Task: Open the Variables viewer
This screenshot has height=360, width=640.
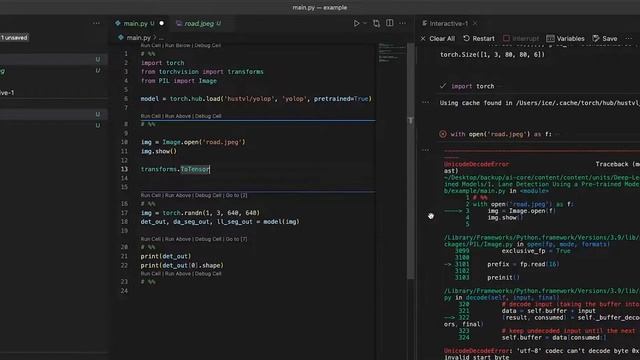Action: pyautogui.click(x=565, y=38)
